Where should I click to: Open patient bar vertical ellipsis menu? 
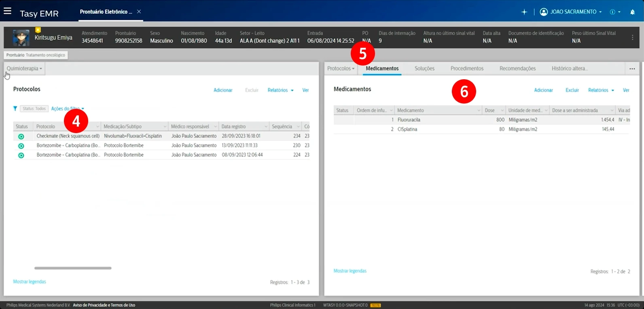point(633,37)
